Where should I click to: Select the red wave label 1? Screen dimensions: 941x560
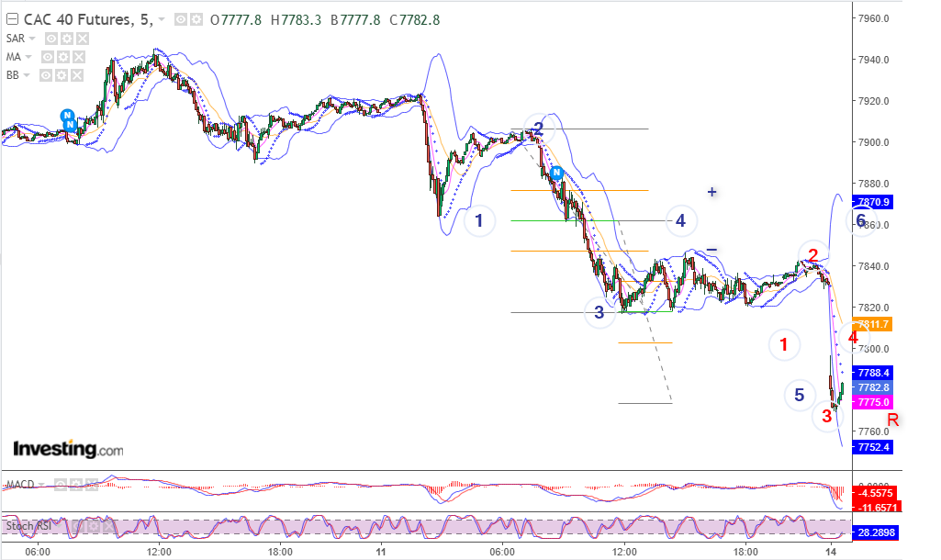click(784, 344)
